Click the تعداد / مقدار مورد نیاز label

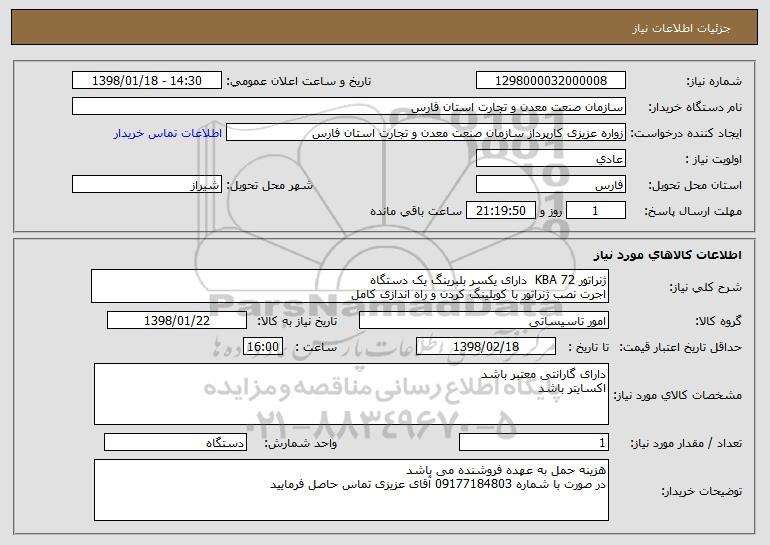pyautogui.click(x=686, y=443)
